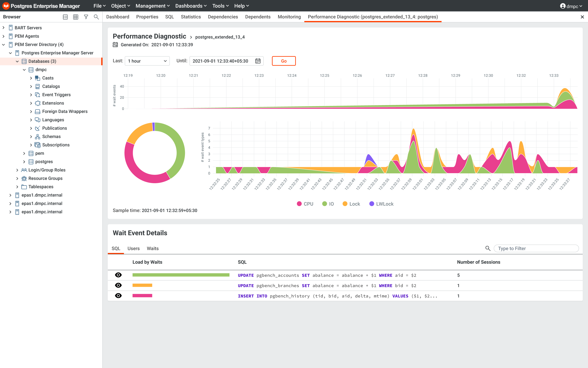Click the Browser filtered rows funnel icon
Image resolution: width=588 pixels, height=368 pixels.
86,17
